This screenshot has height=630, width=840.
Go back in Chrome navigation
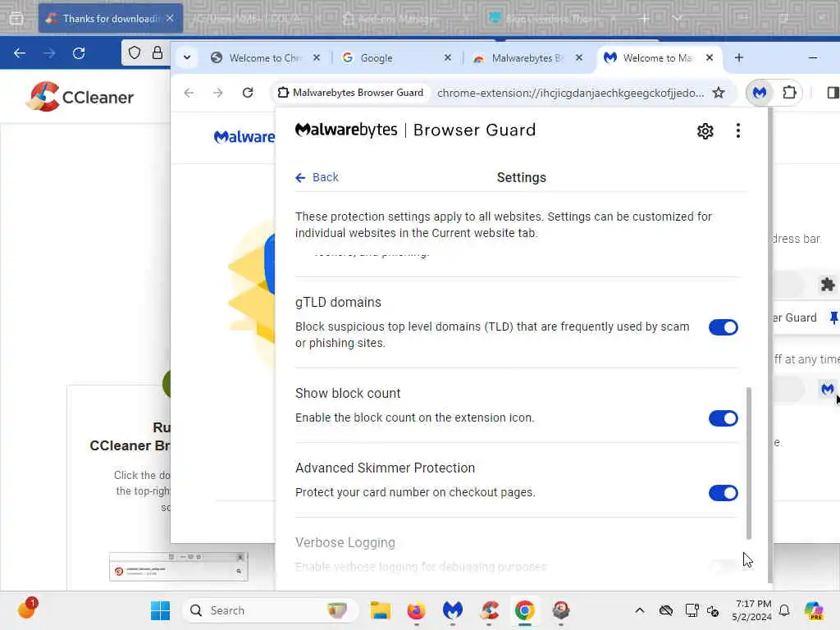(189, 93)
